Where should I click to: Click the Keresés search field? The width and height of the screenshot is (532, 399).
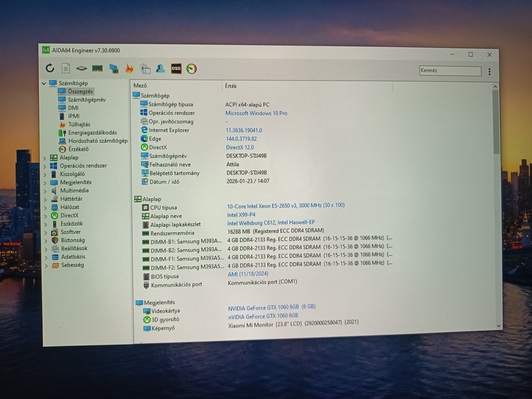(450, 71)
